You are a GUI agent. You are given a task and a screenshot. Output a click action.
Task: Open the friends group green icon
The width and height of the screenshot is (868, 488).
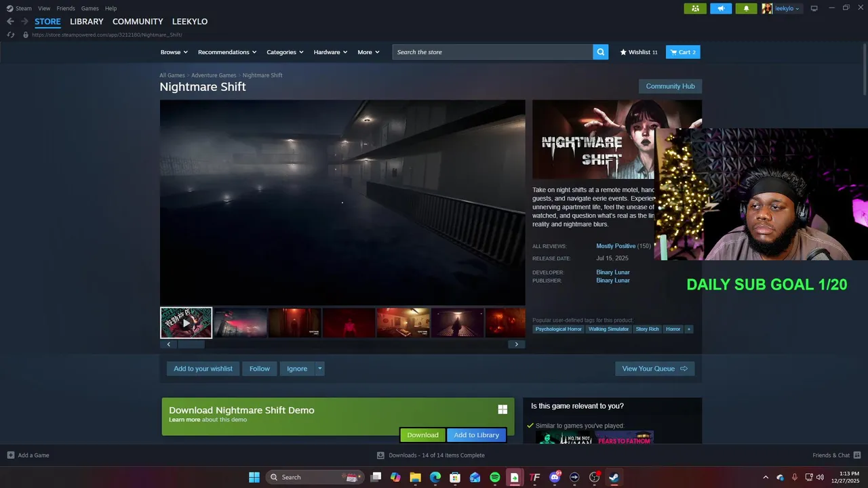point(695,8)
